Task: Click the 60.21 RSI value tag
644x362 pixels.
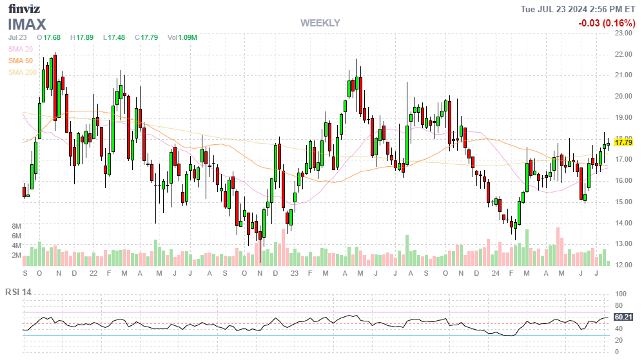Action: tap(623, 317)
